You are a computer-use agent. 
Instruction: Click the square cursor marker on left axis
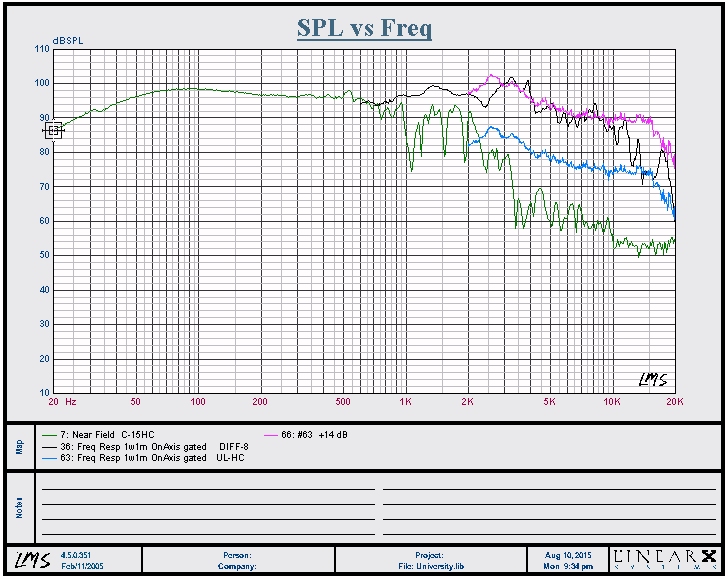(x=54, y=129)
